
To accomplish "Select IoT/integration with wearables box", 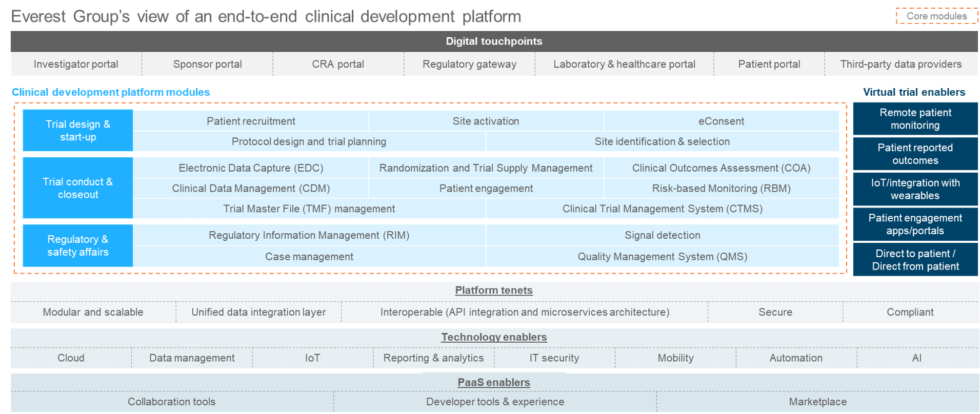I will (915, 189).
